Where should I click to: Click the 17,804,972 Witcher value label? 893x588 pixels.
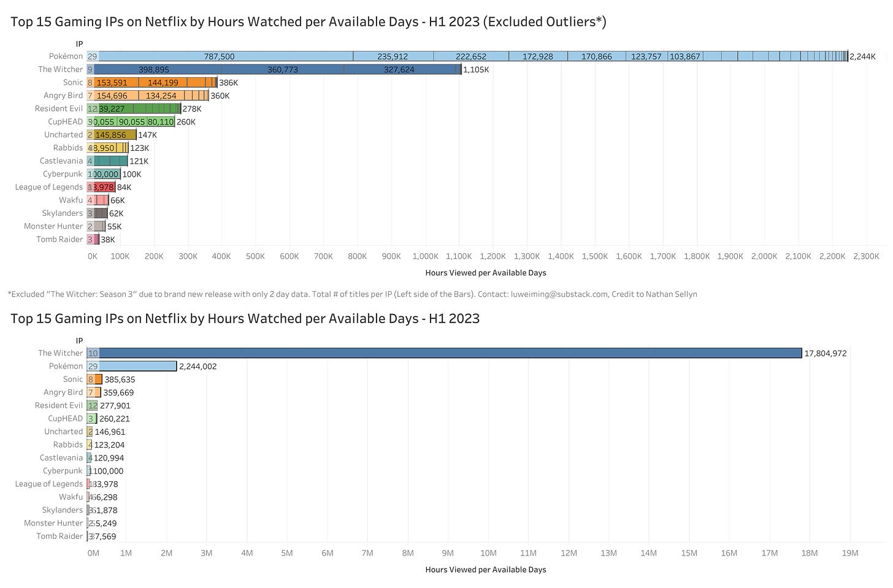coord(826,353)
